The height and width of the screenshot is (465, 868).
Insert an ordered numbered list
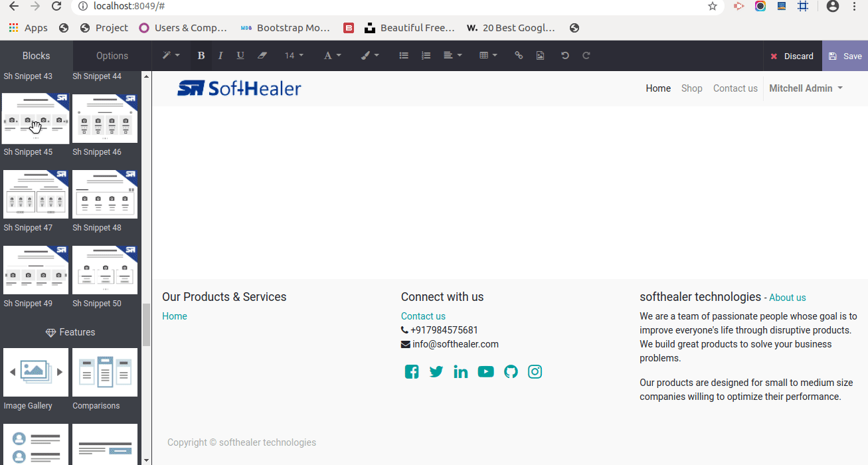coord(426,56)
